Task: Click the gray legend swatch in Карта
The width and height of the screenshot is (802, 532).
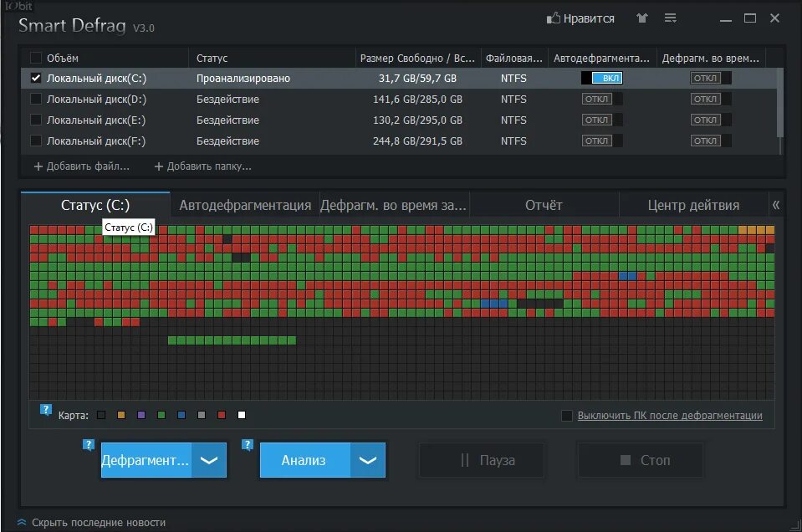Action: click(202, 415)
